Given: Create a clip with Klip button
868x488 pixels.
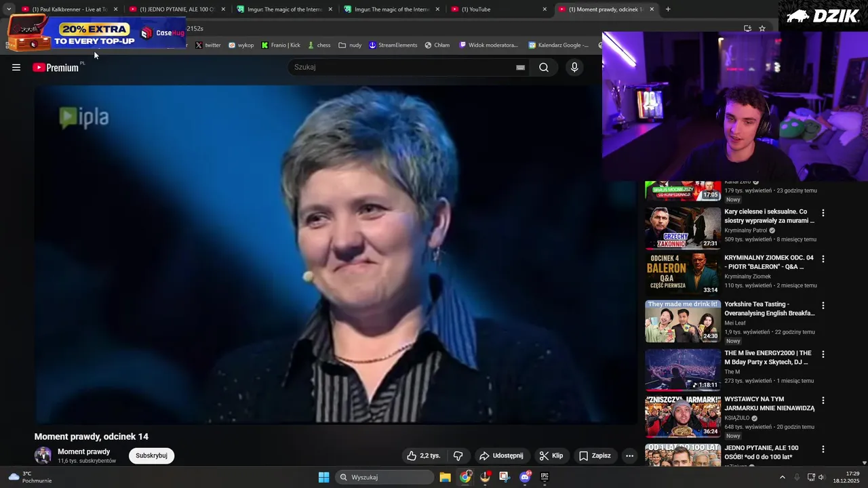Looking at the screenshot, I should (551, 455).
